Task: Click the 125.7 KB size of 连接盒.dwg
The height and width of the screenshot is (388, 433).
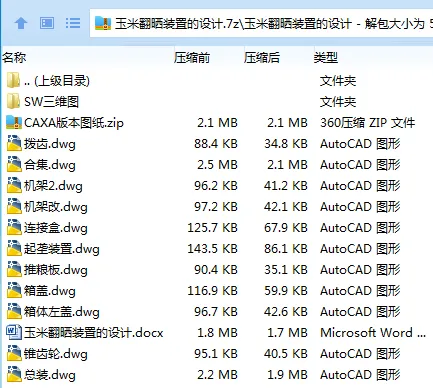Action: (213, 228)
